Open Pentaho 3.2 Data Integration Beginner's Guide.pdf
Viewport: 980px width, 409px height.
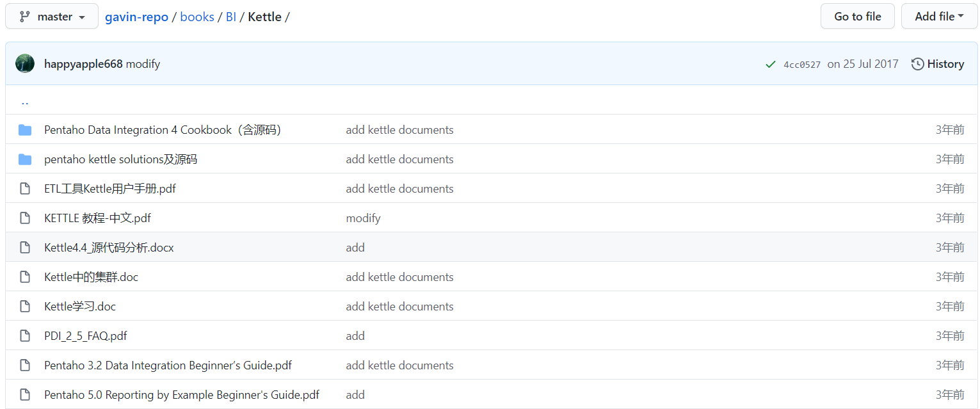168,365
